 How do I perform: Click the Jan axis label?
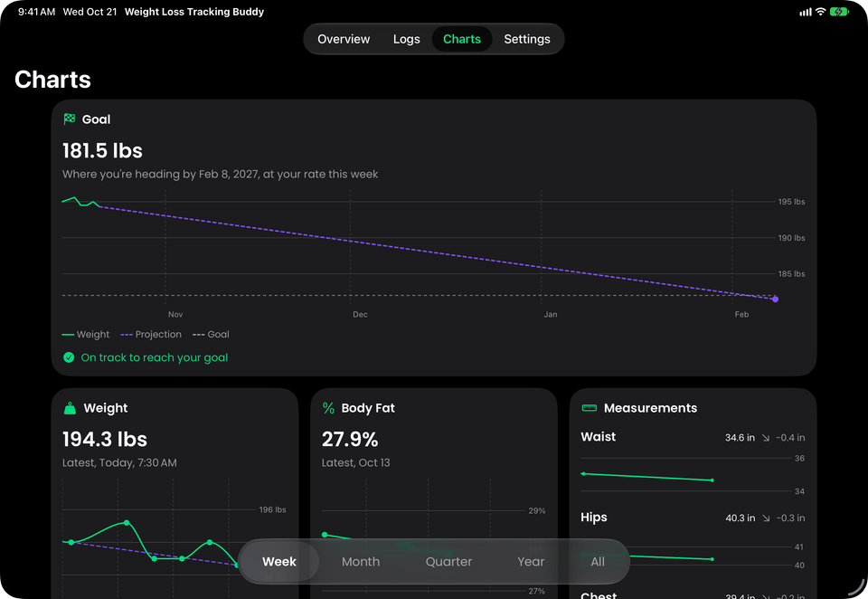click(551, 314)
